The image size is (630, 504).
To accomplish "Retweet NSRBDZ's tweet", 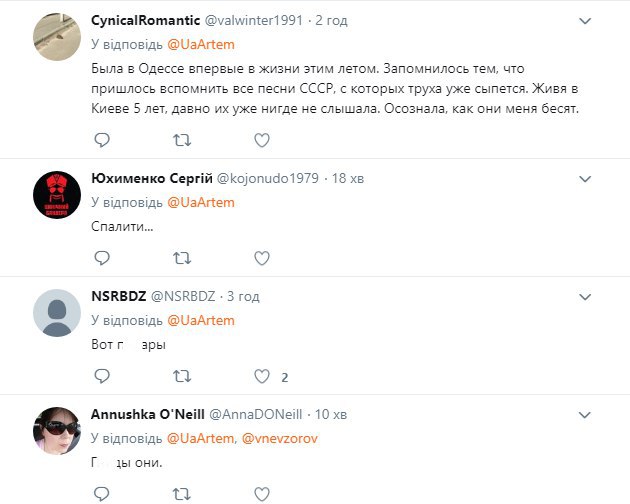I will point(182,377).
